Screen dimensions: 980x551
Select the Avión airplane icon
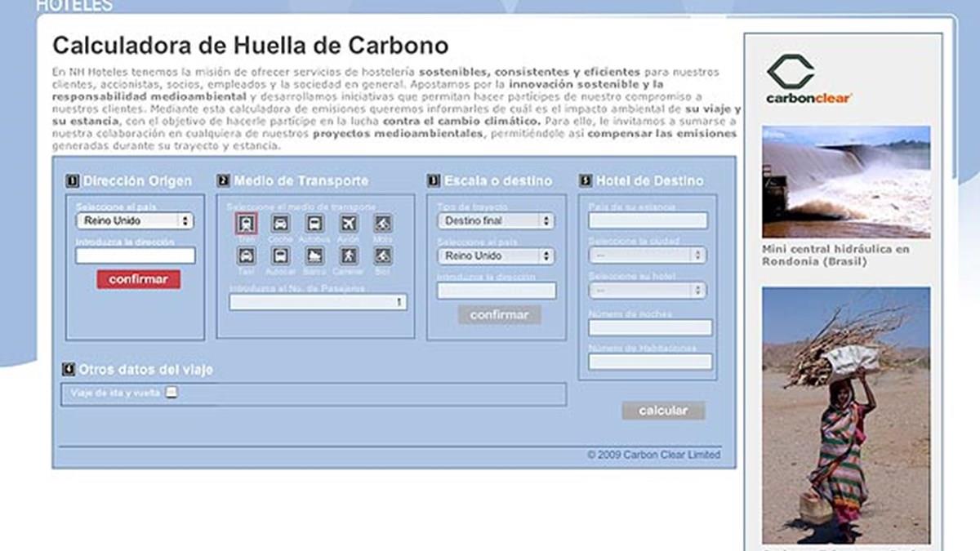(x=349, y=223)
